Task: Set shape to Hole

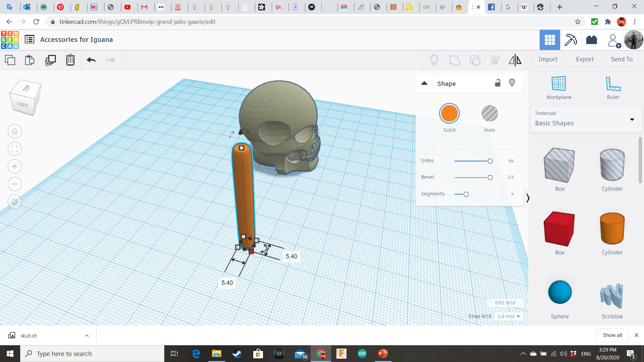Action: click(490, 113)
